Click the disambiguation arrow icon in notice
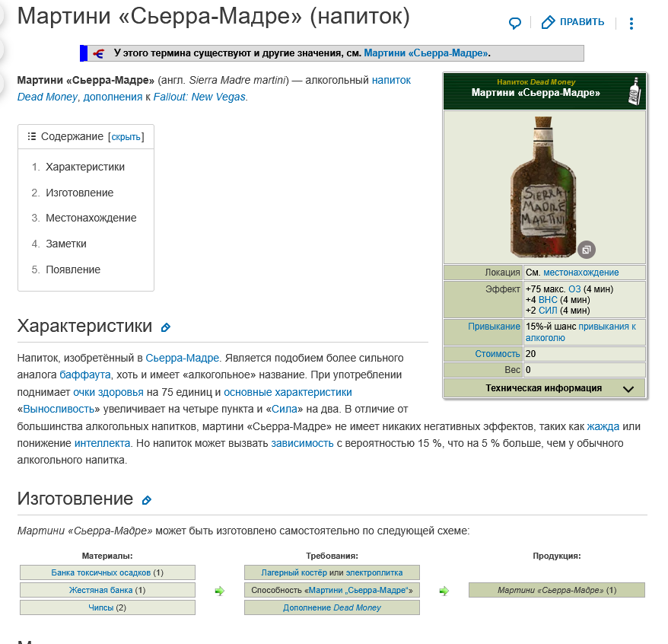668x644 pixels. pos(98,54)
